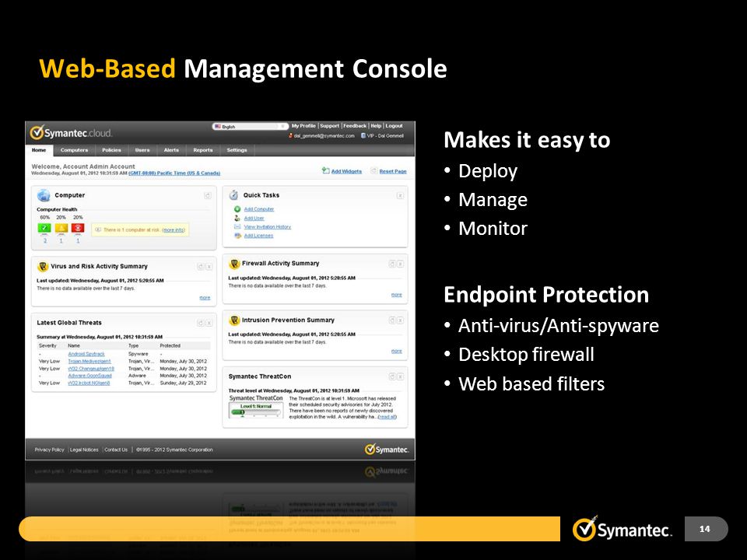
Task: Click the Android Spytrack threat link
Action: [x=86, y=355]
